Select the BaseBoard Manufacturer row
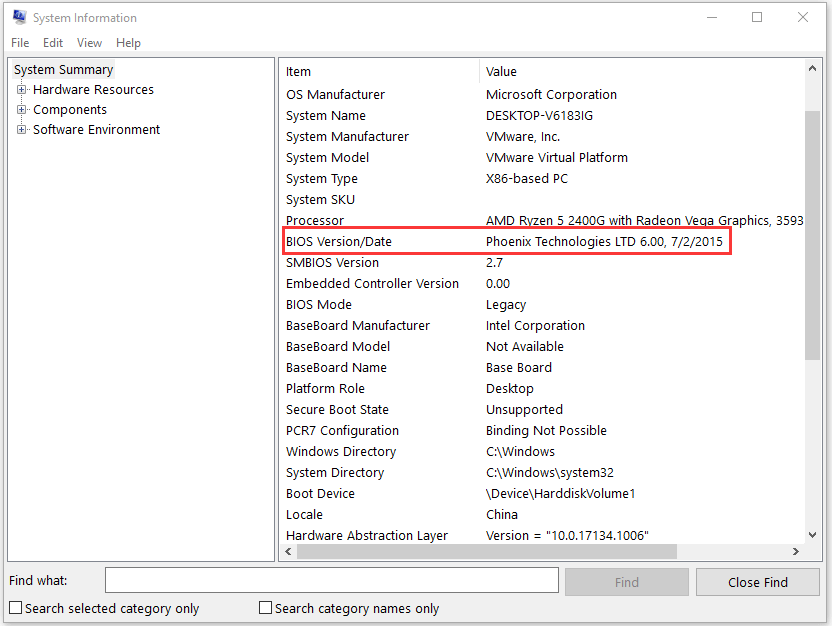The height and width of the screenshot is (626, 832). [542, 326]
